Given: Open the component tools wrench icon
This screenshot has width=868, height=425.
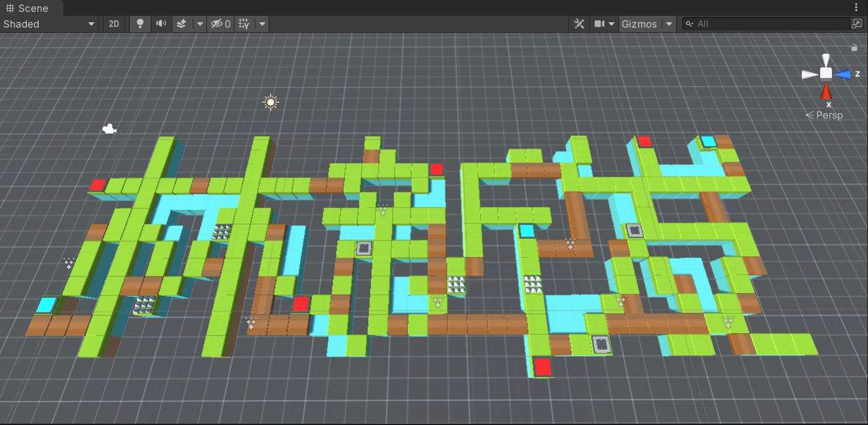Looking at the screenshot, I should point(579,24).
